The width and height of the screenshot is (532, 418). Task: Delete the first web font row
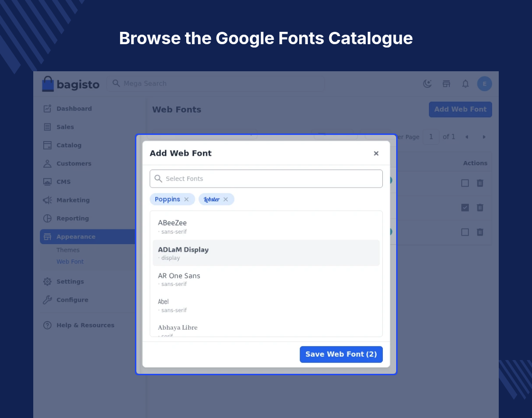pyautogui.click(x=480, y=183)
